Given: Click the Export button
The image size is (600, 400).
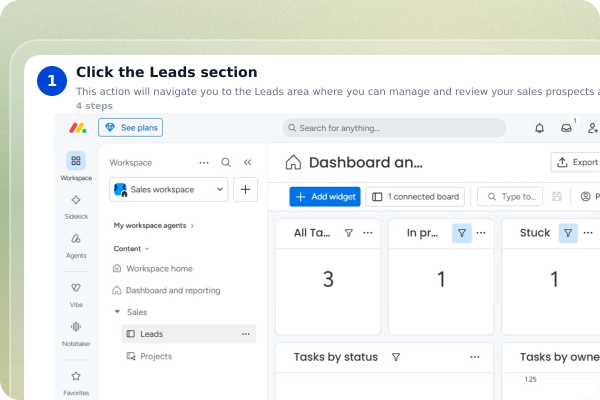Looking at the screenshot, I should (577, 162).
